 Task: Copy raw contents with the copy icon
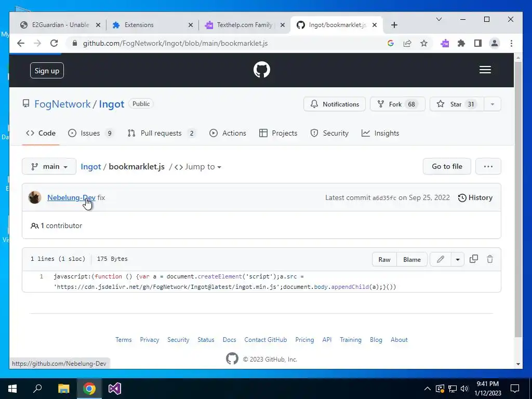(x=474, y=259)
